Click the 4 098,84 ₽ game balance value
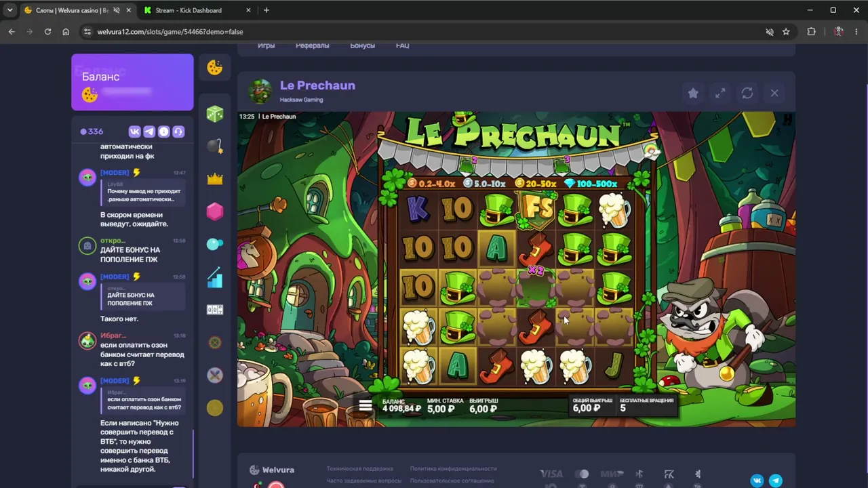 click(401, 409)
